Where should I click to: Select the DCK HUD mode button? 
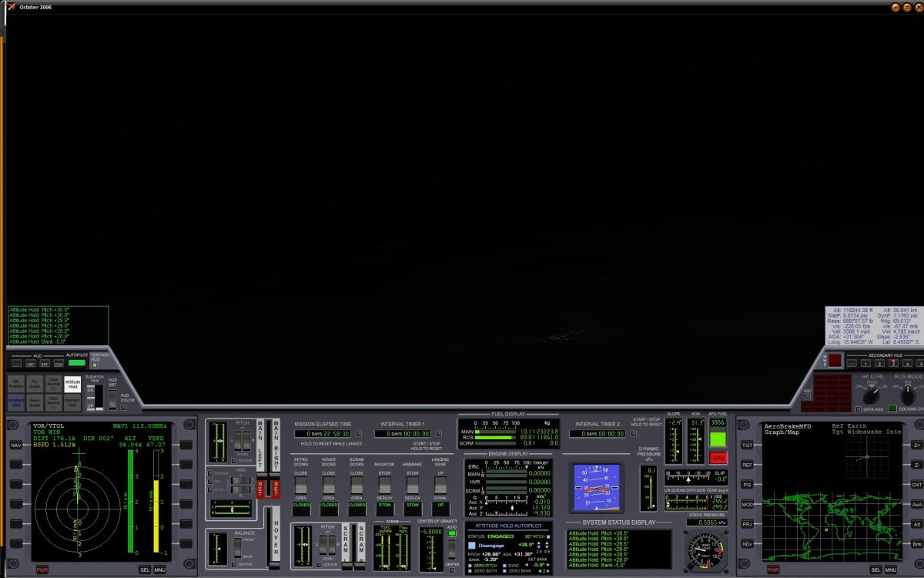pyautogui.click(x=59, y=363)
